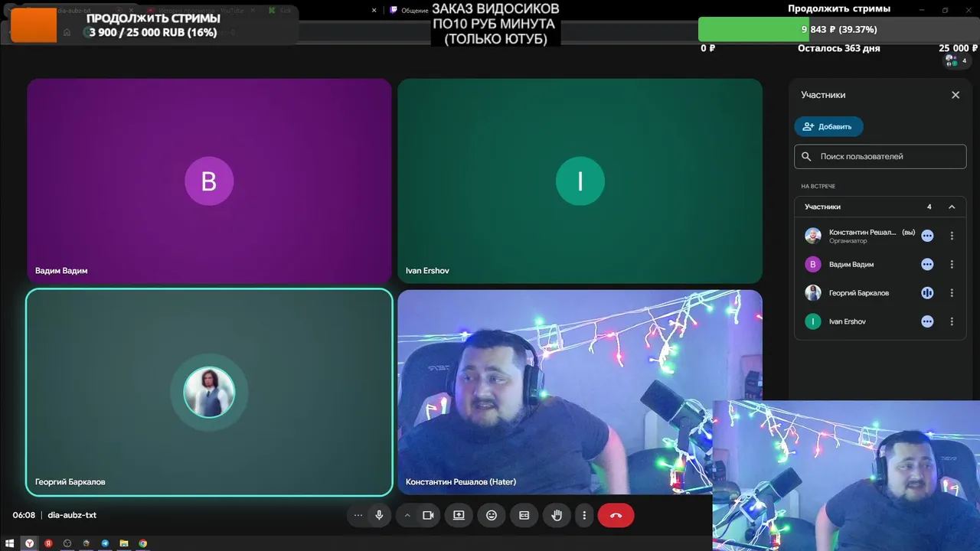Toggle the camera button in the call bar
The image size is (980, 551).
pos(428,515)
